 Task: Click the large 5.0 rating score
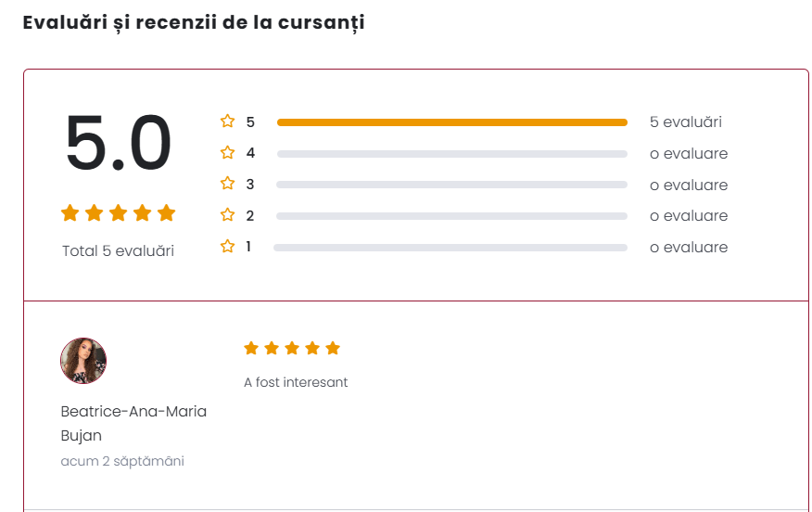coord(118,144)
